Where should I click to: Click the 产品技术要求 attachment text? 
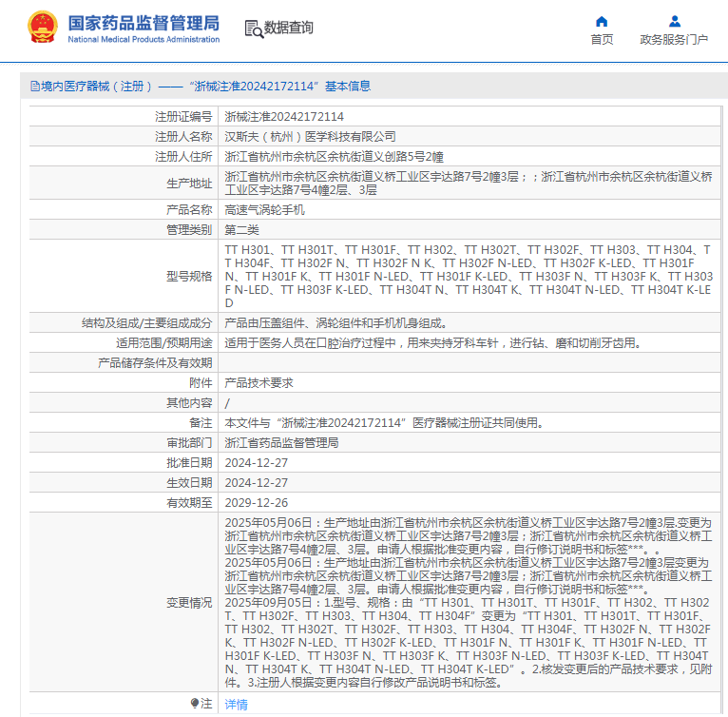click(x=259, y=383)
